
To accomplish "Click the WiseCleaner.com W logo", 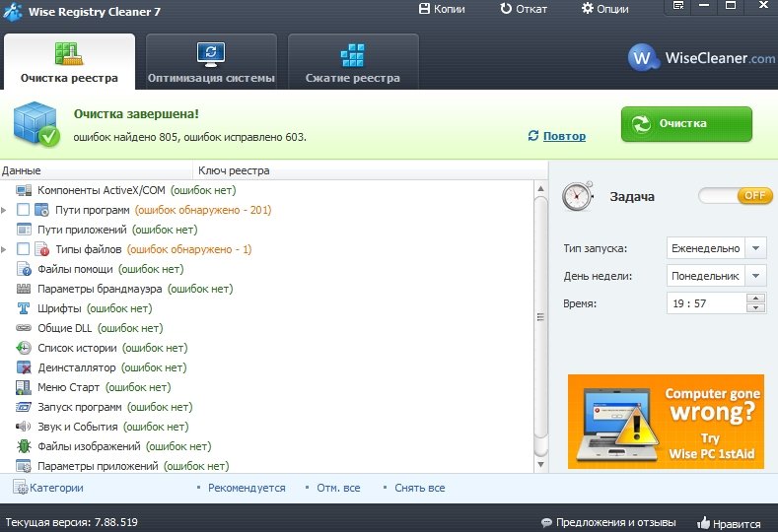I will [643, 58].
